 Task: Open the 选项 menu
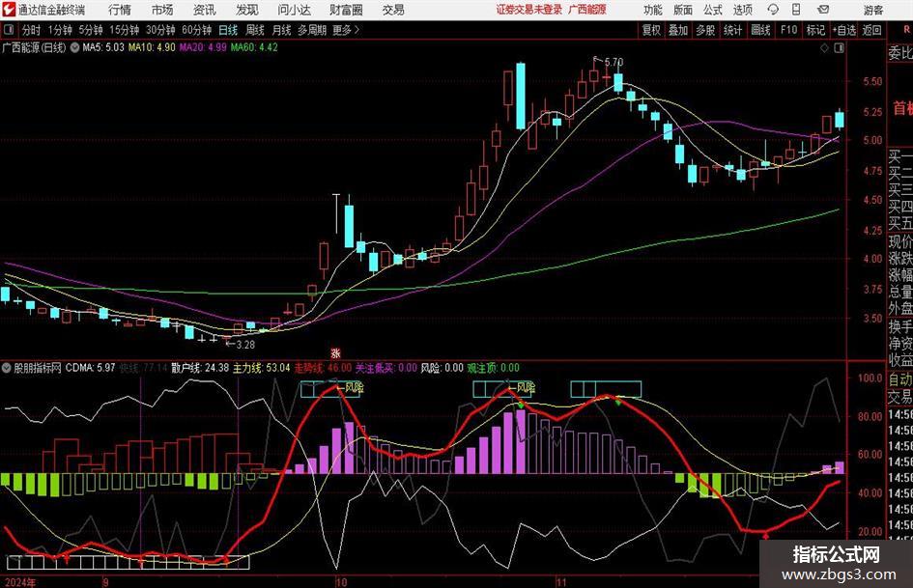coord(743,10)
